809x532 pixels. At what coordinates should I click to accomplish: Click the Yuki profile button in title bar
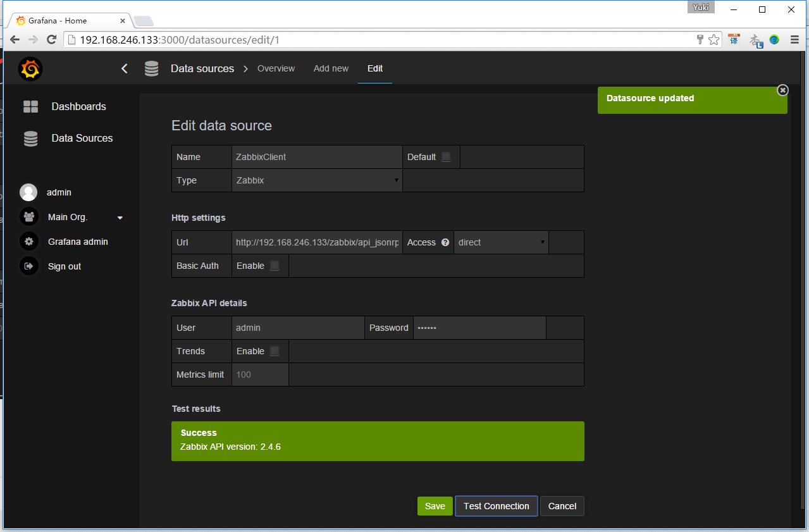click(x=701, y=8)
